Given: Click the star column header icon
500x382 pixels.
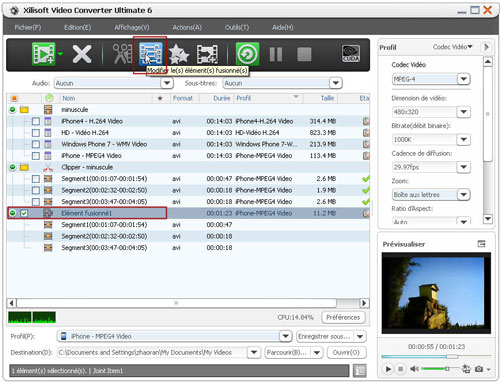Looking at the screenshot, I should point(160,98).
